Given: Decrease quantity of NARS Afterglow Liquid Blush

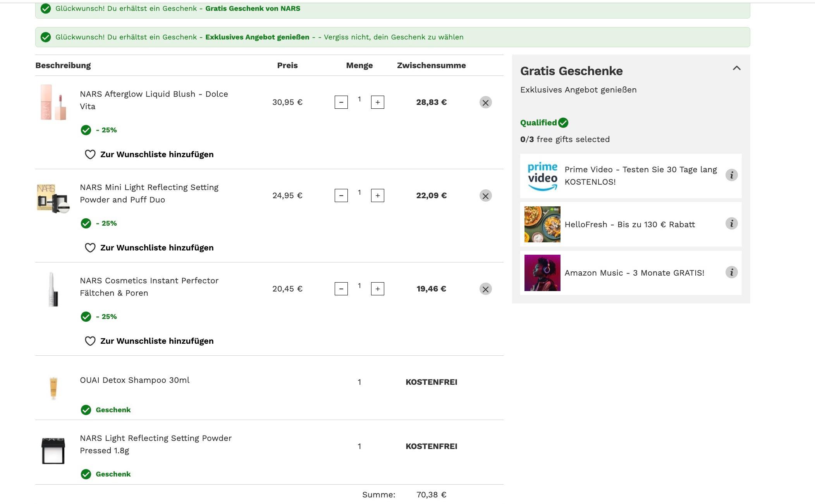Looking at the screenshot, I should coord(341,102).
